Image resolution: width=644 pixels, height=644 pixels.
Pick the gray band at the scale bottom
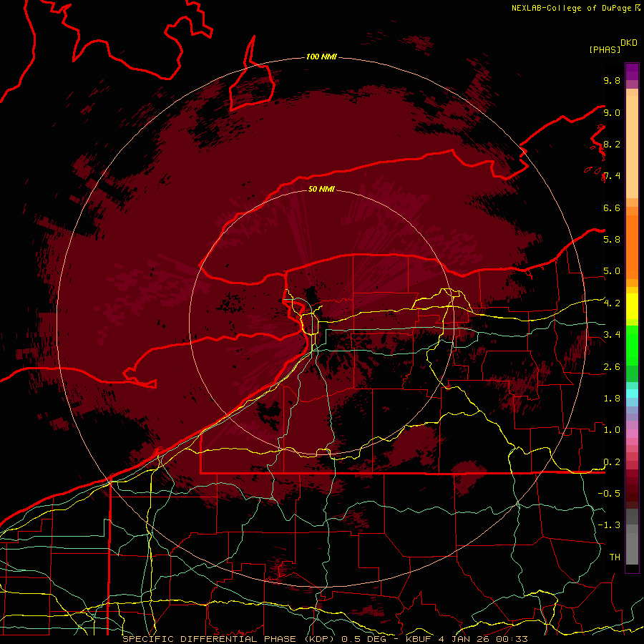point(632,538)
